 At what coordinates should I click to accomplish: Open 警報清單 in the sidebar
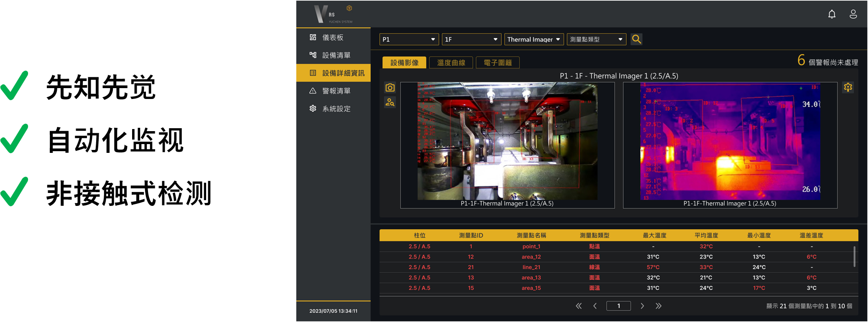click(x=336, y=91)
